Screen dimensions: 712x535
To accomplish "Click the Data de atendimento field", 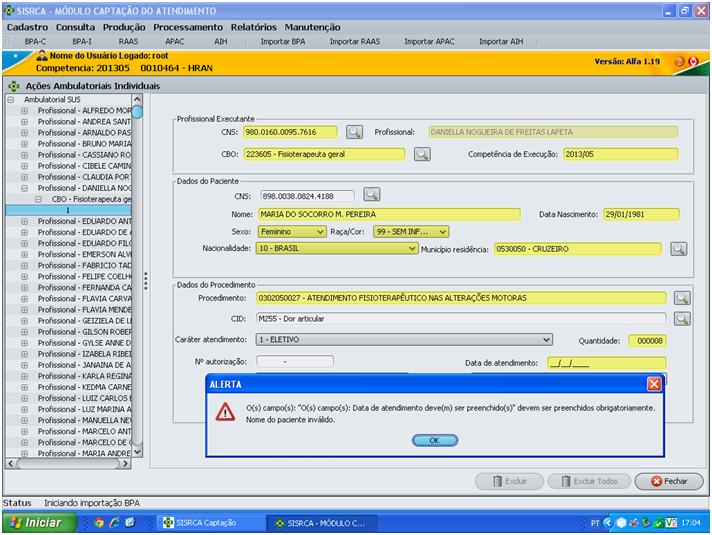I will pyautogui.click(x=605, y=363).
